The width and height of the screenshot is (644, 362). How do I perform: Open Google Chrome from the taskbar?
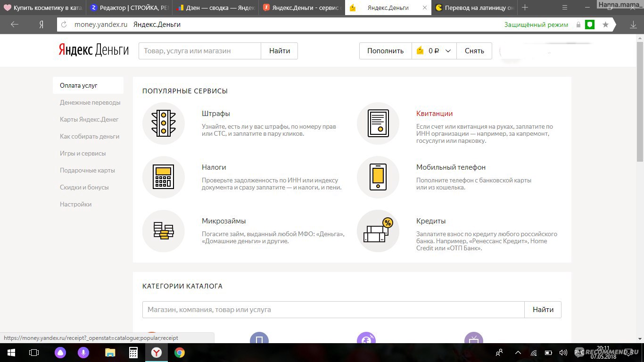pyautogui.click(x=179, y=353)
